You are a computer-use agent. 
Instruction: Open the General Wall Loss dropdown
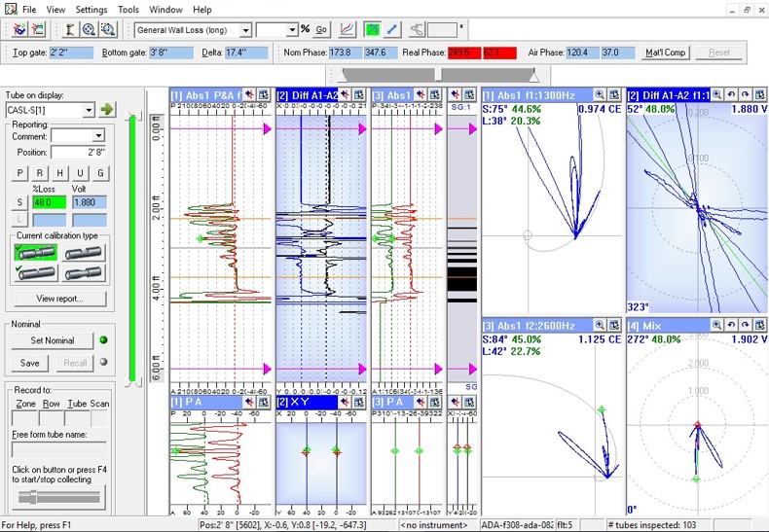pyautogui.click(x=245, y=30)
